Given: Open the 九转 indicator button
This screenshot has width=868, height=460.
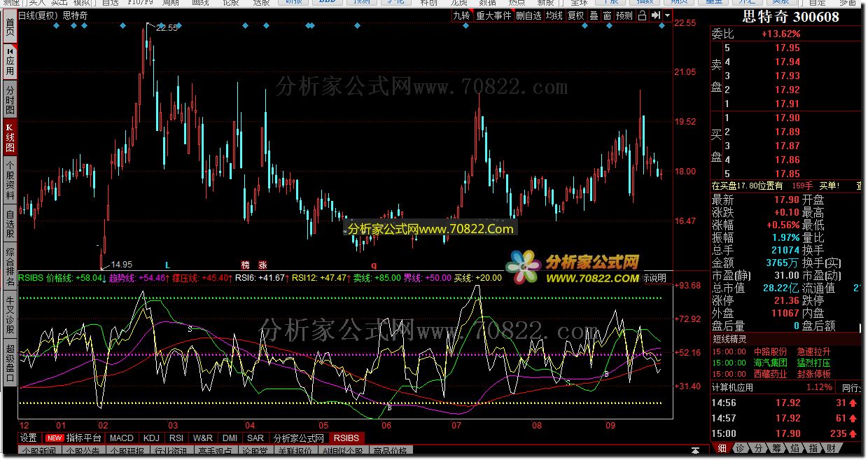Looking at the screenshot, I should 461,15.
